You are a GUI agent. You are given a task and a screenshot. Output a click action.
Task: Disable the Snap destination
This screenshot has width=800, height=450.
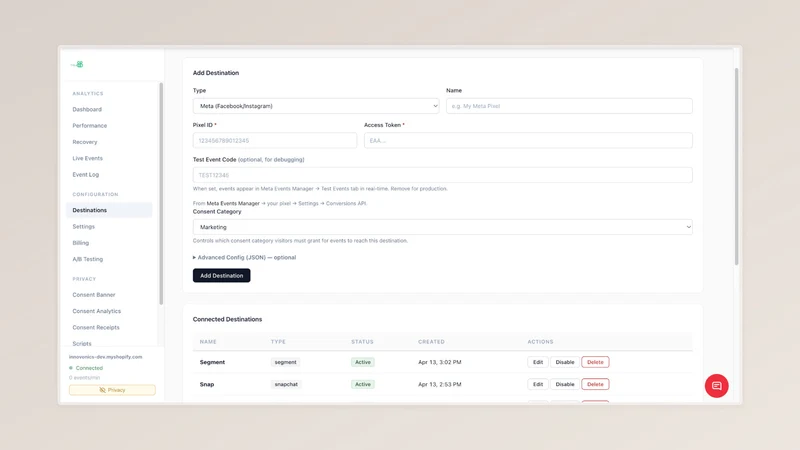564,384
